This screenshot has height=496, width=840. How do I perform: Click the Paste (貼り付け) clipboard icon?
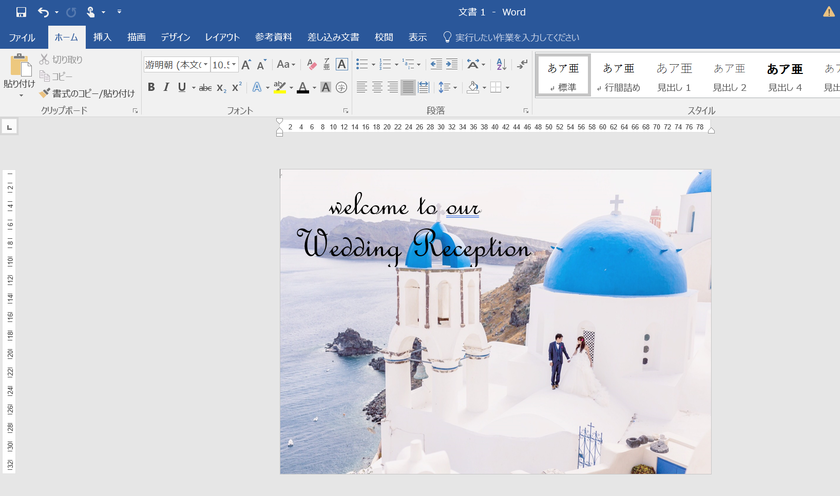[x=19, y=67]
